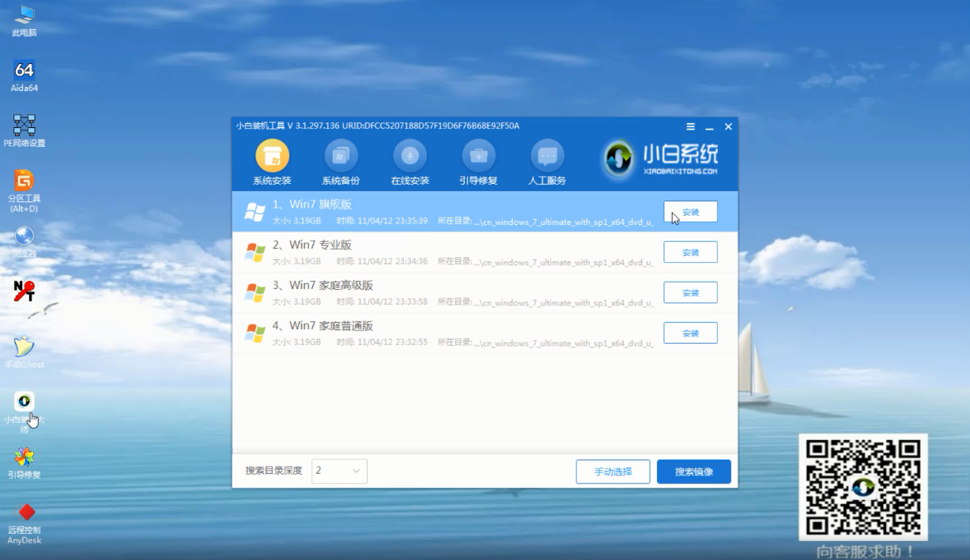
Task: Click the timestamp 11/04/12 23:34:36
Action: pos(392,261)
